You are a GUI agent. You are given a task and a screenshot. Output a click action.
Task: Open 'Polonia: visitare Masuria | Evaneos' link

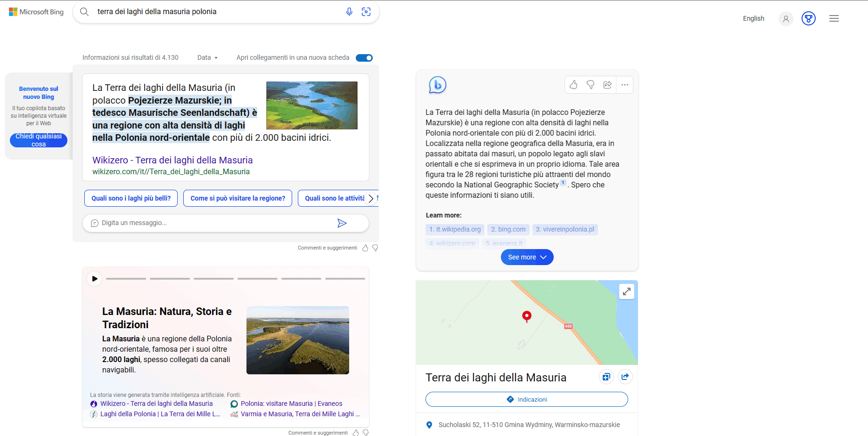click(291, 404)
